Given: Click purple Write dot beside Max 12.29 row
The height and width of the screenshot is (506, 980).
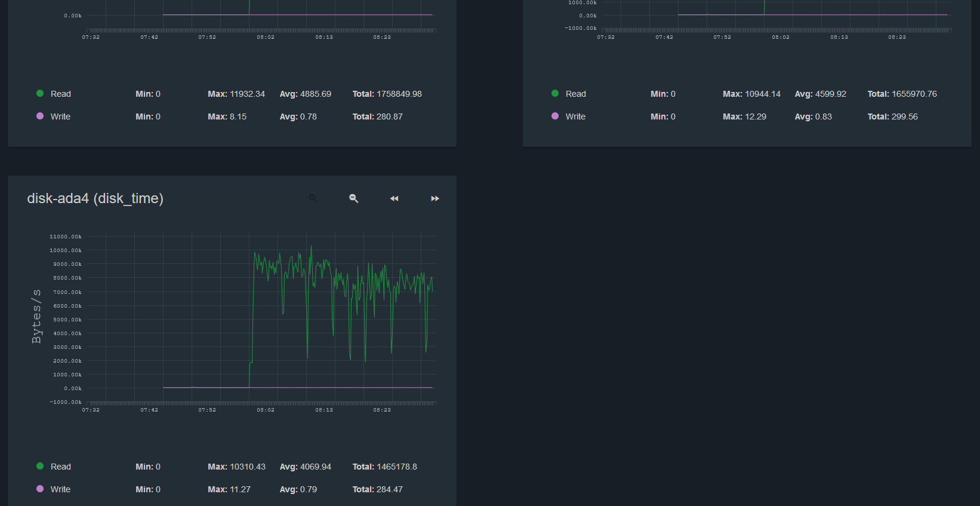Looking at the screenshot, I should tap(555, 116).
